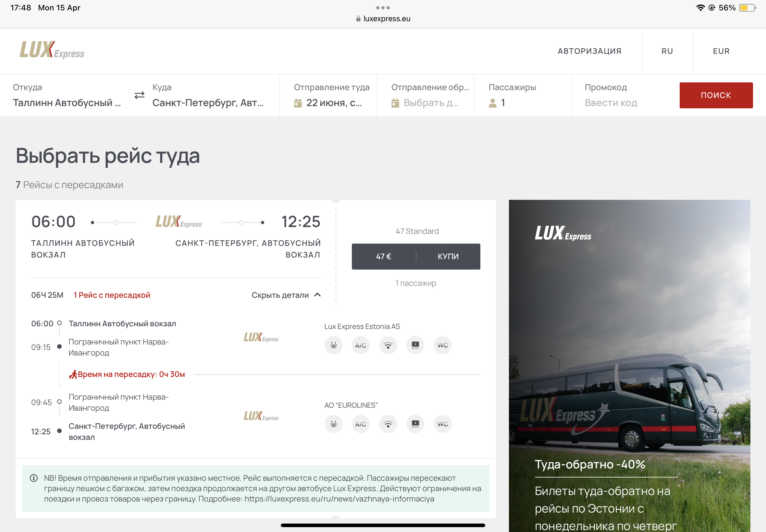The height and width of the screenshot is (532, 766).
Task: Tap the lock icon beside luxexpress.eu
Action: click(x=358, y=19)
